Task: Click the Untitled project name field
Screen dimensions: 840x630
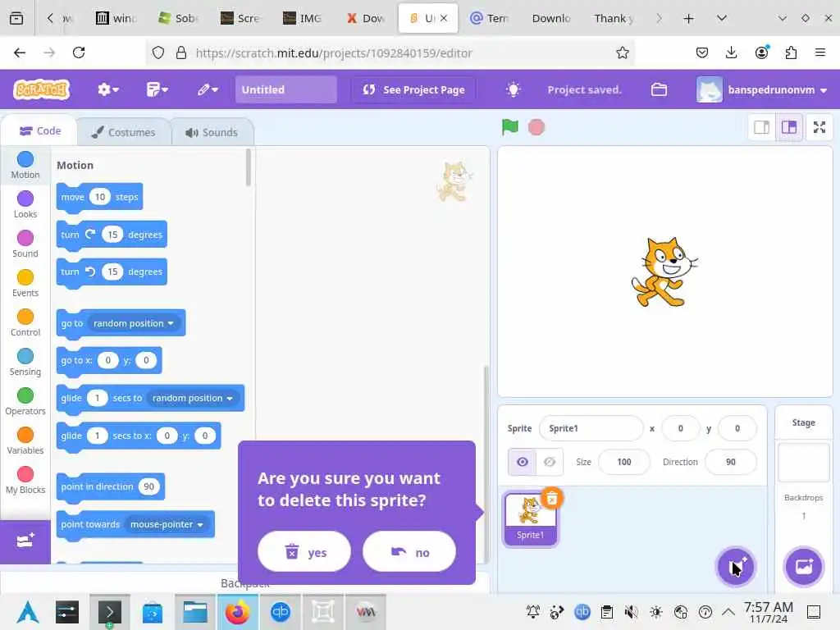Action: pos(286,89)
